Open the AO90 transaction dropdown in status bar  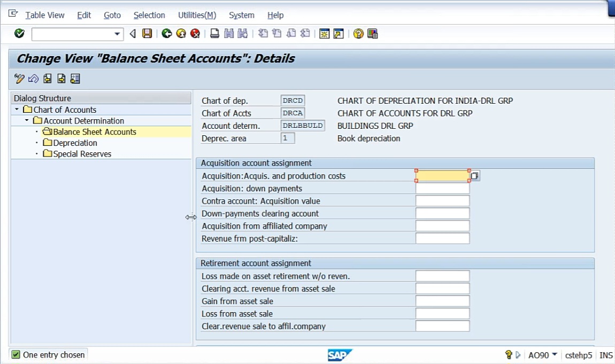click(x=554, y=354)
